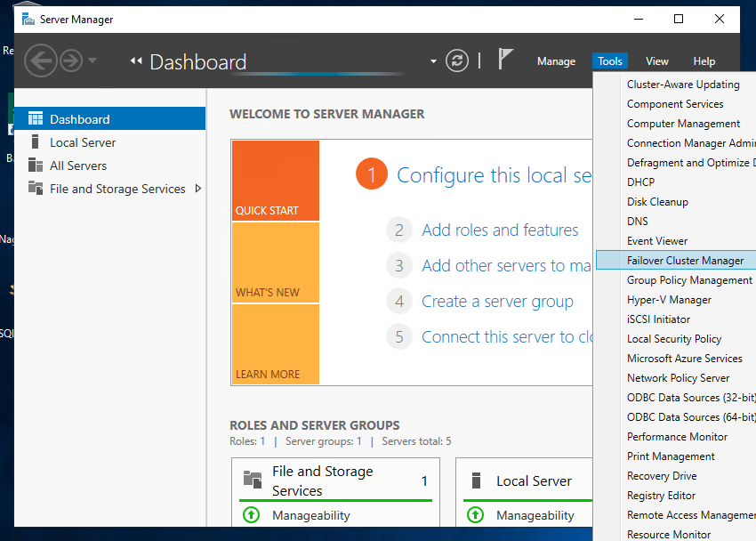Select the WHAT'S NEW tile

pos(276,262)
